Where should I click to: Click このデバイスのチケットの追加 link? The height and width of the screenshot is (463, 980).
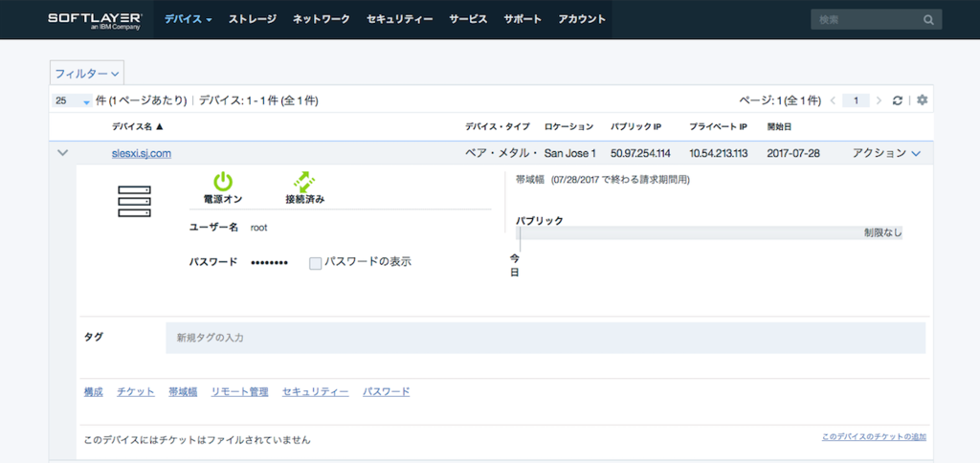pos(874,437)
